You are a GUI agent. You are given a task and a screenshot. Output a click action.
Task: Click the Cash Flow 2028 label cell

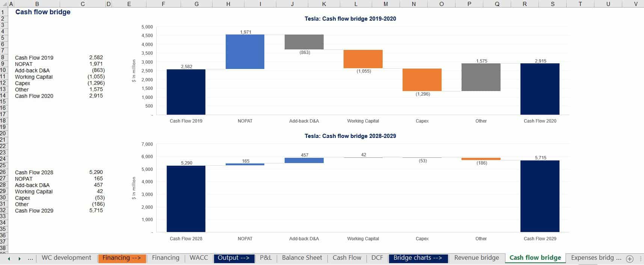click(x=34, y=172)
